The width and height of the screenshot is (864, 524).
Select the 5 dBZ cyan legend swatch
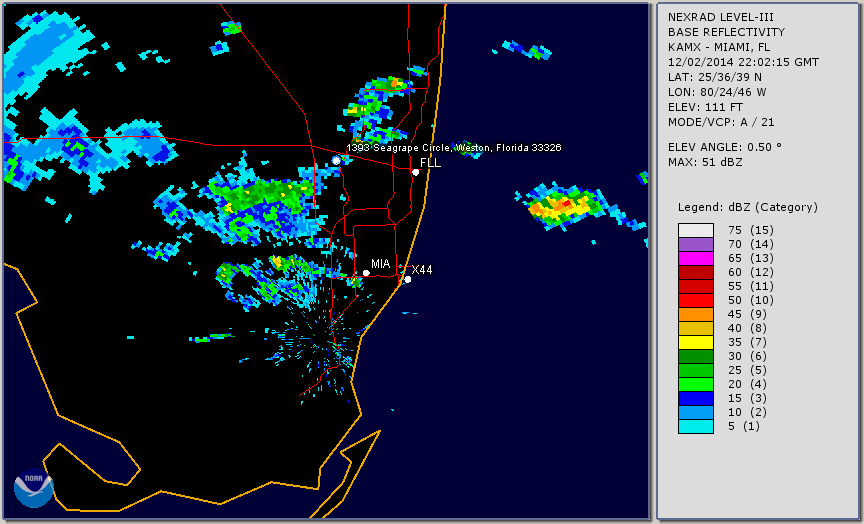pyautogui.click(x=696, y=427)
